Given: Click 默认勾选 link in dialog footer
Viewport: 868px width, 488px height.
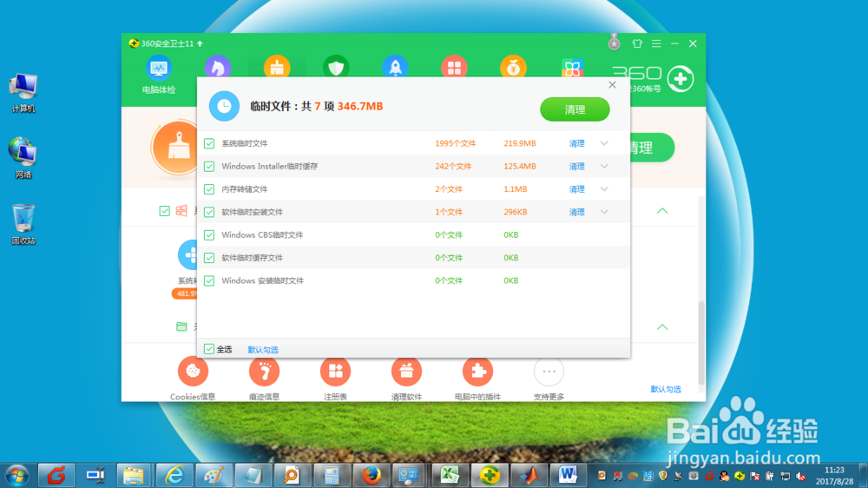Looking at the screenshot, I should 263,350.
